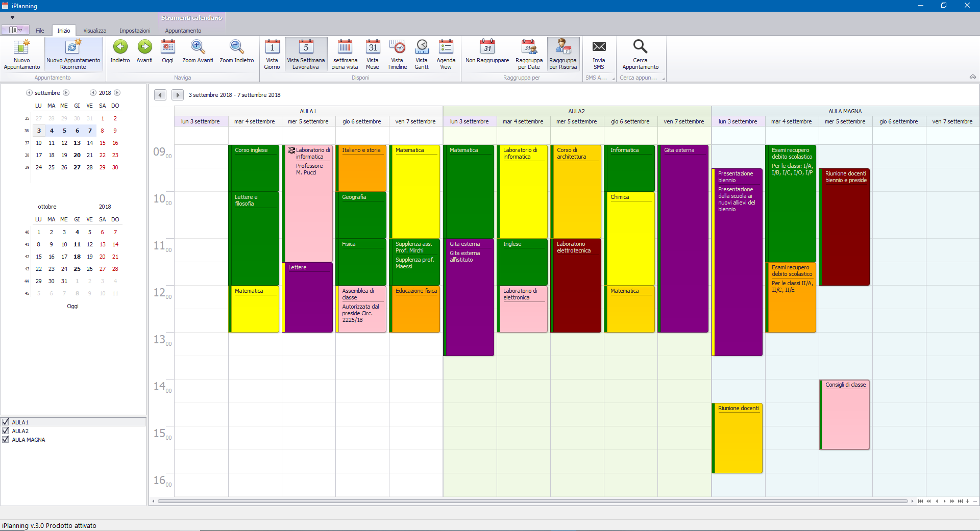This screenshot has height=531, width=980.
Task: Click scrollbar zoom-in plus button
Action: click(x=967, y=501)
